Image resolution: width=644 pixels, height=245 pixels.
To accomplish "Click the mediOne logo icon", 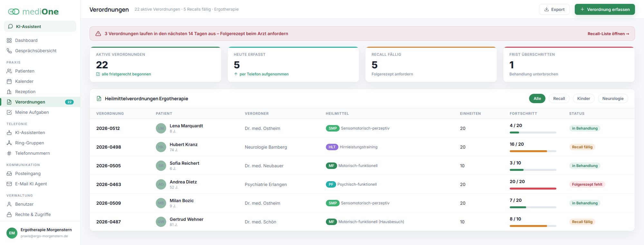I will [14, 12].
